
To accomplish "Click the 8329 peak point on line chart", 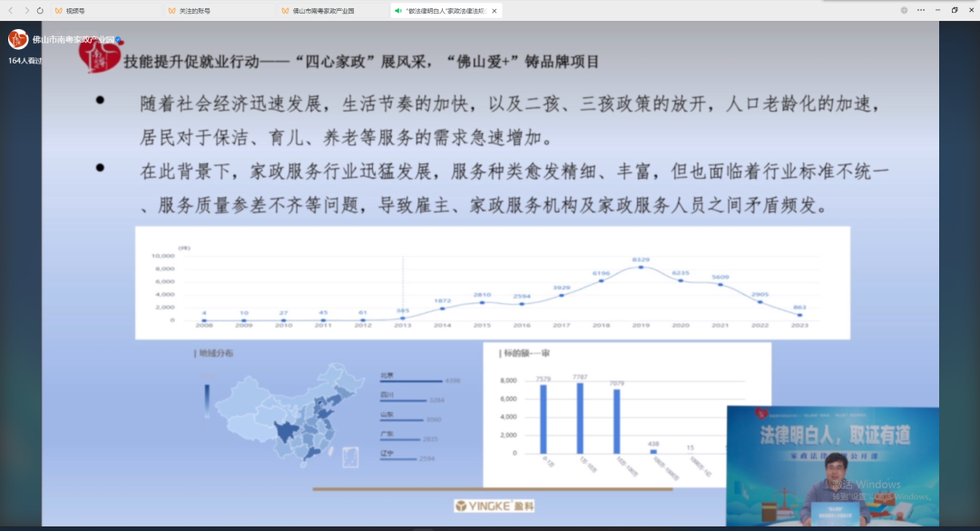I will [x=642, y=267].
